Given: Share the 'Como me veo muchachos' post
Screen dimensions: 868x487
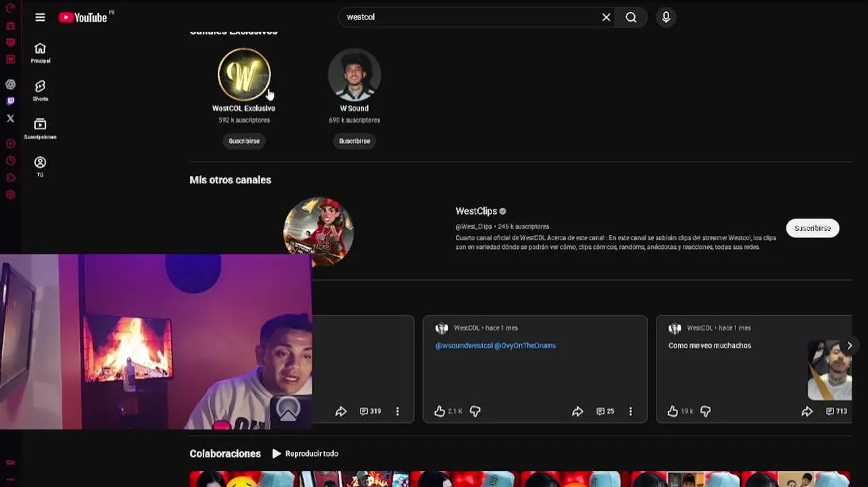Looking at the screenshot, I should (807, 411).
